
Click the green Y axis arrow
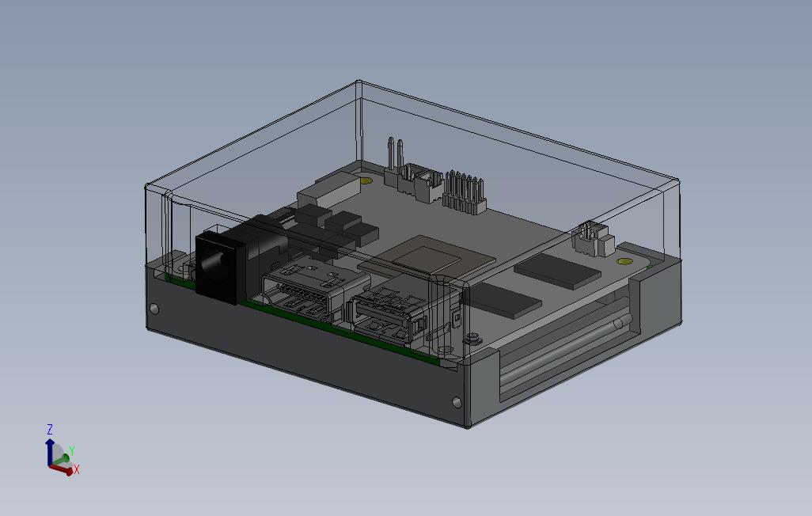pyautogui.click(x=63, y=458)
